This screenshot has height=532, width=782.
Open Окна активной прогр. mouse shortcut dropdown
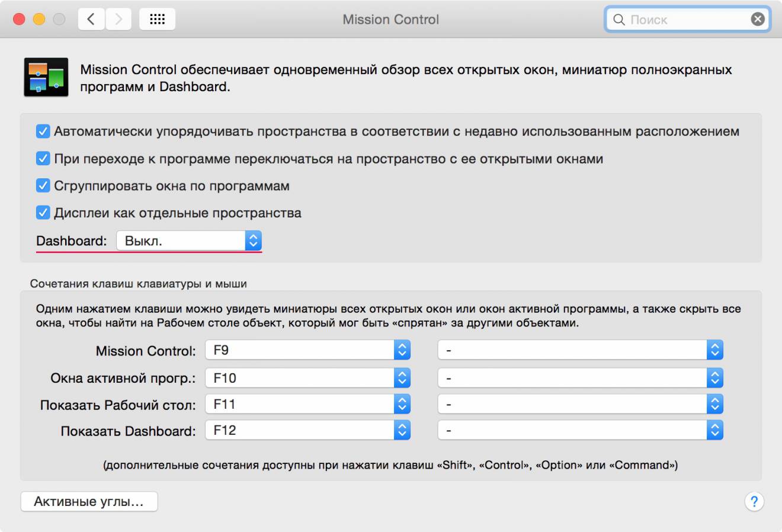click(x=581, y=377)
